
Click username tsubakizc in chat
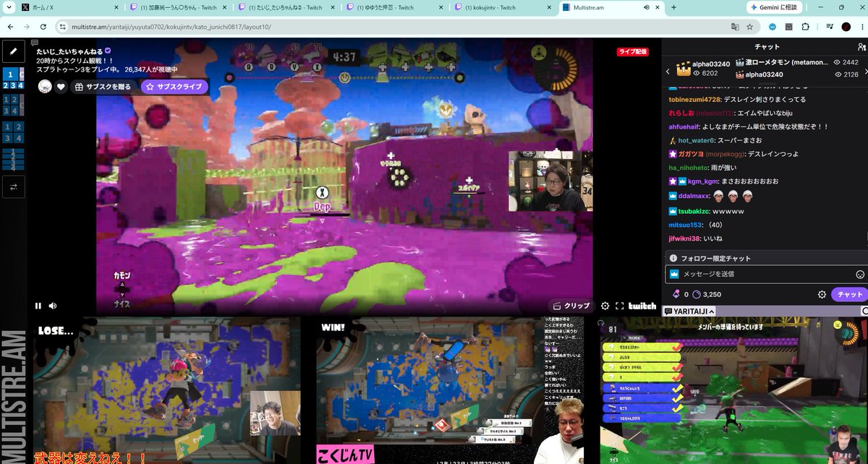click(x=694, y=211)
